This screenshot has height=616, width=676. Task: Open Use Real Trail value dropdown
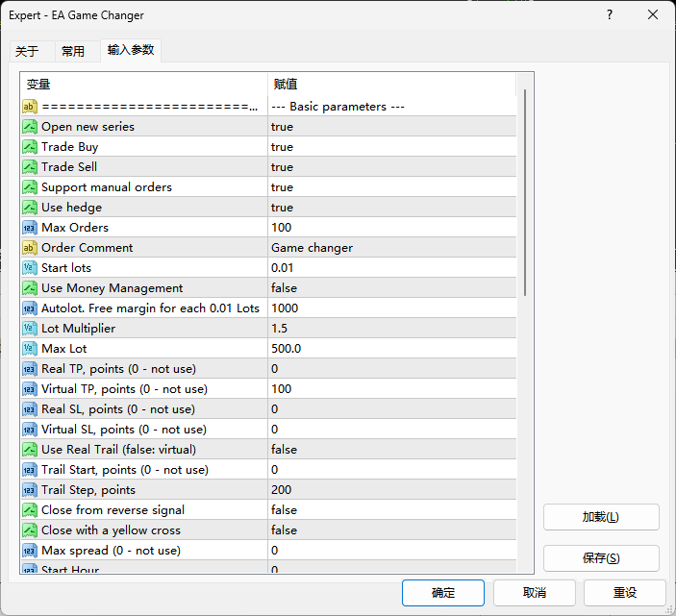[x=391, y=450]
